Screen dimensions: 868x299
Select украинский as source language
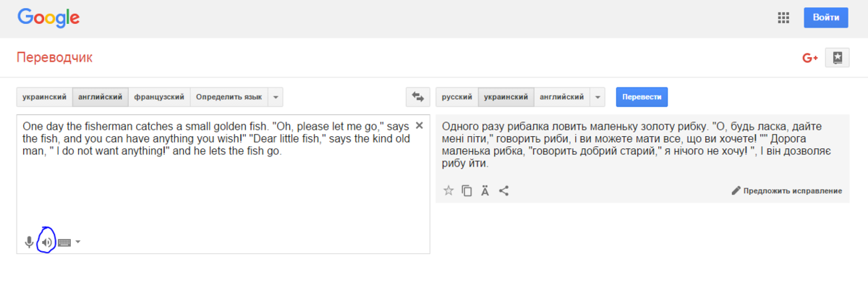(45, 96)
